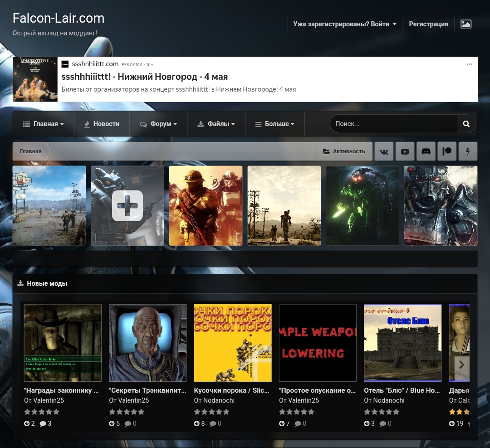Viewport: 490px width, 448px height.
Task: Open the Новости menu item
Action: tap(102, 124)
